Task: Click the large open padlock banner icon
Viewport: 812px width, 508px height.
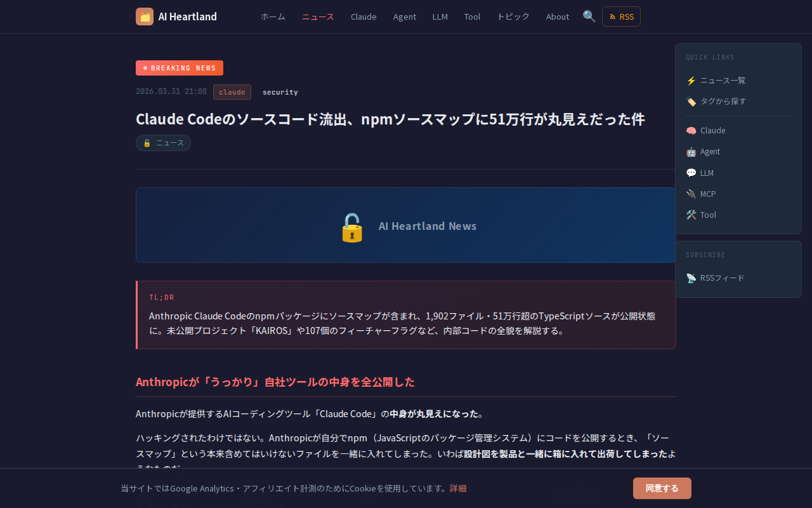Action: click(x=352, y=227)
